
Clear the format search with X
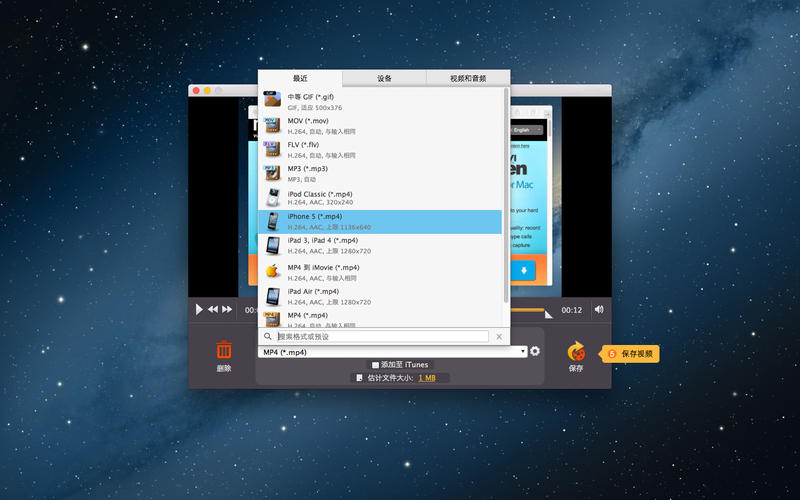click(x=499, y=337)
